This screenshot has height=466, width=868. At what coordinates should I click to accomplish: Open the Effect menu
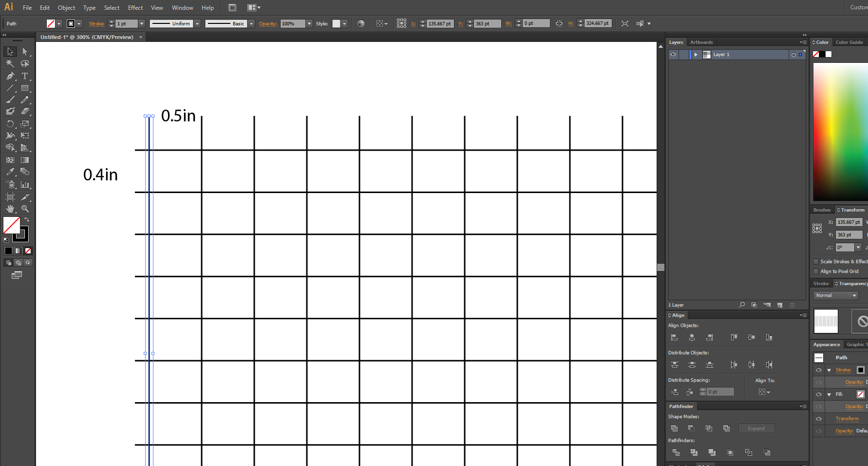[135, 8]
